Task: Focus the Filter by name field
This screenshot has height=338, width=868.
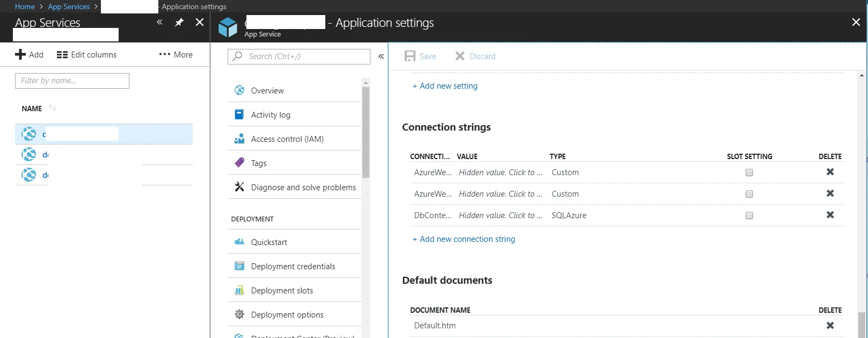Action: coord(72,81)
